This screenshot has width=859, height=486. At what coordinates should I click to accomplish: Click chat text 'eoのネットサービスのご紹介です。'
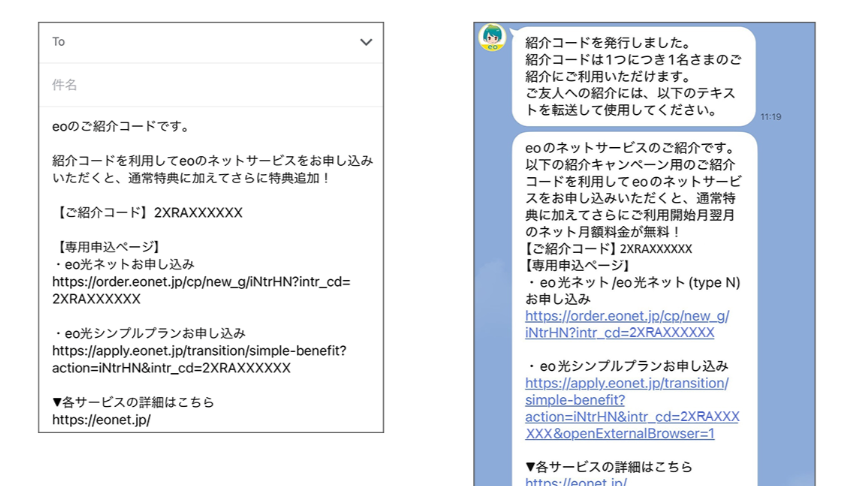tap(630, 148)
